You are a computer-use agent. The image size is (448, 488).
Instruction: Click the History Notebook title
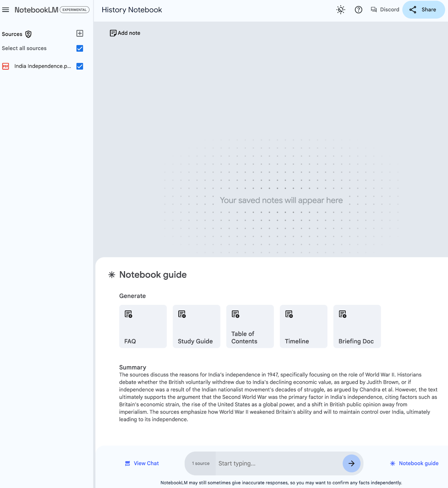pyautogui.click(x=132, y=10)
